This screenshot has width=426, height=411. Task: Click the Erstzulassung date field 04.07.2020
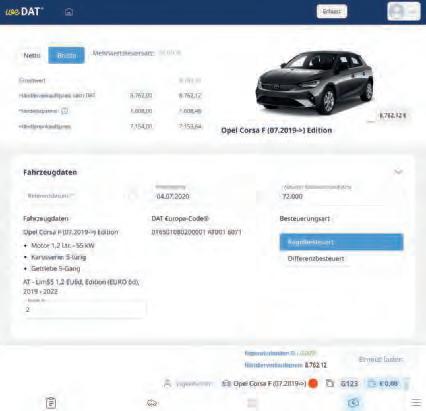pos(203,196)
